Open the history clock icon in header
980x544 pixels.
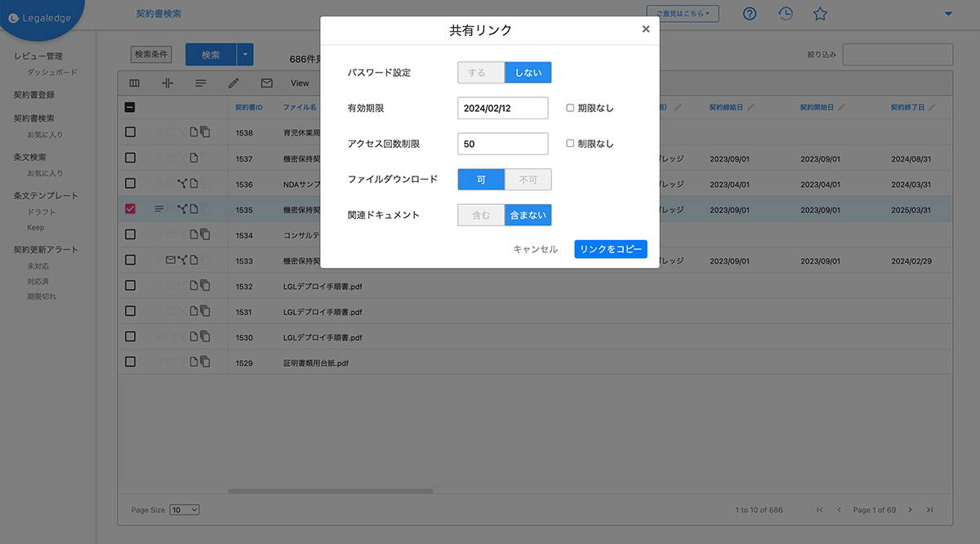coord(785,14)
